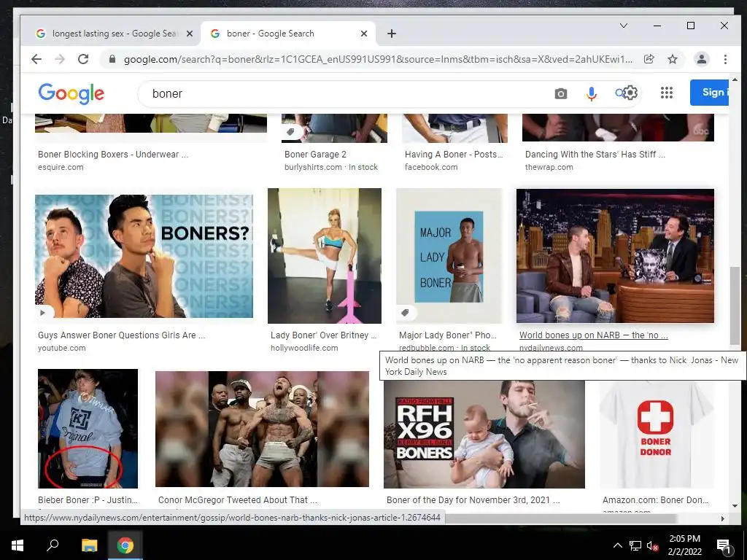Screen dimensions: 747x560
Task: Open the BONERS? YouTube video thumbnail
Action: 144,256
